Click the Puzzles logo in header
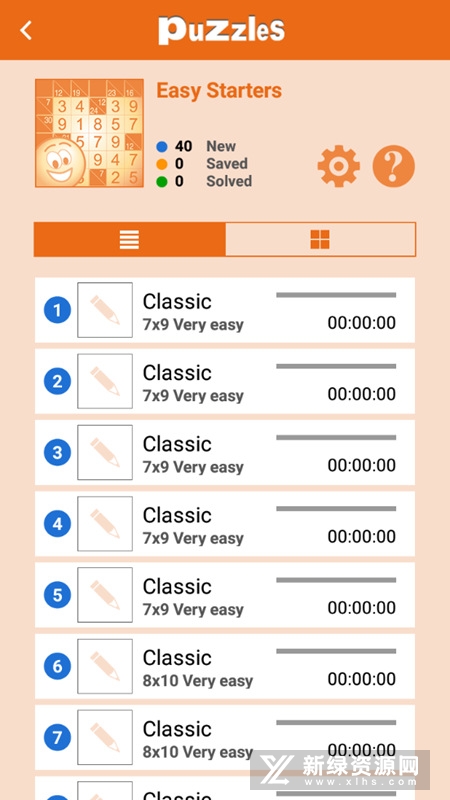 coord(221,30)
